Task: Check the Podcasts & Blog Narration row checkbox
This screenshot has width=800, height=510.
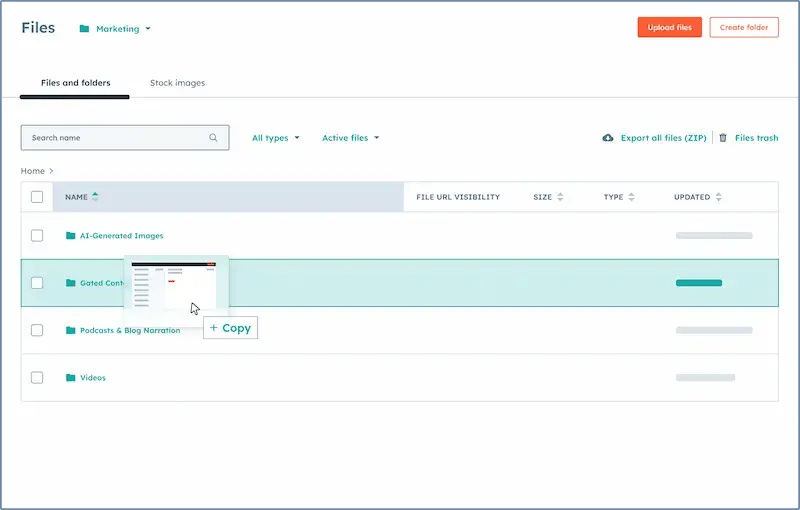Action: (x=37, y=330)
